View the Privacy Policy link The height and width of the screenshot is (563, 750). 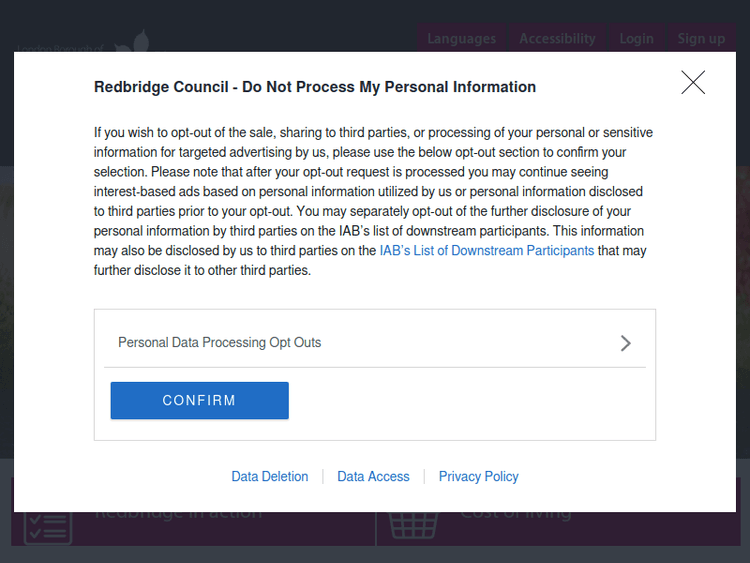coord(478,477)
